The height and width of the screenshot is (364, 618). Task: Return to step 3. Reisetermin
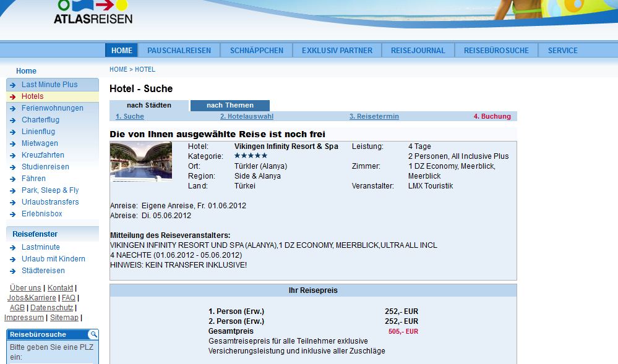click(x=374, y=116)
